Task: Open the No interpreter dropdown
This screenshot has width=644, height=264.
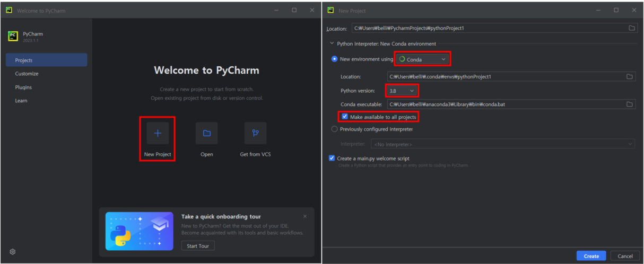Action: coord(502,144)
